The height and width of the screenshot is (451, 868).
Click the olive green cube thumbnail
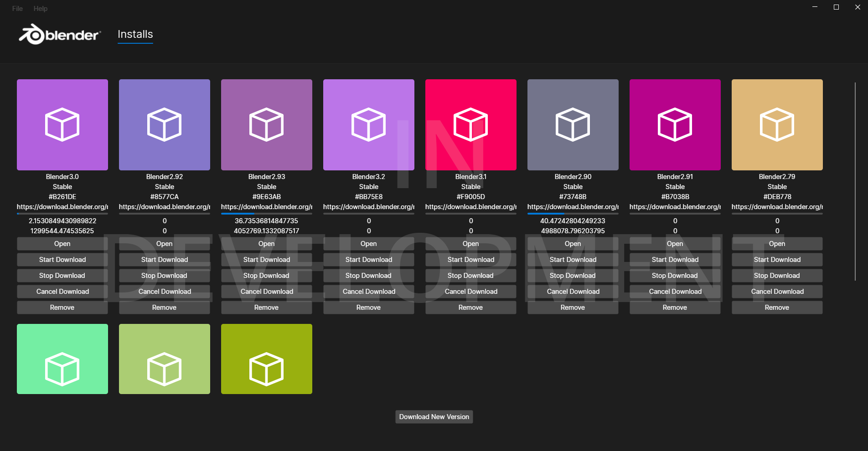[x=267, y=359]
